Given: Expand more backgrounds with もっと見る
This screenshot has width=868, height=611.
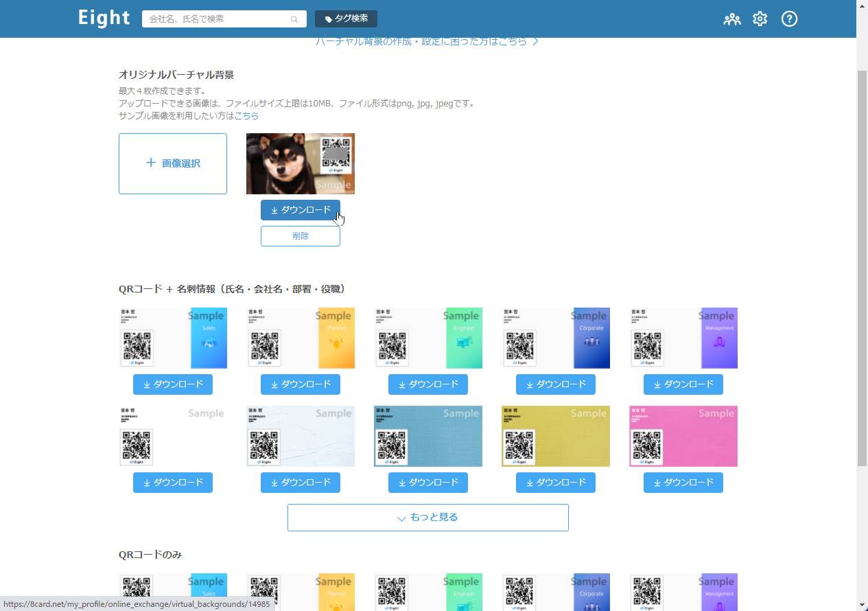Looking at the screenshot, I should pos(428,518).
